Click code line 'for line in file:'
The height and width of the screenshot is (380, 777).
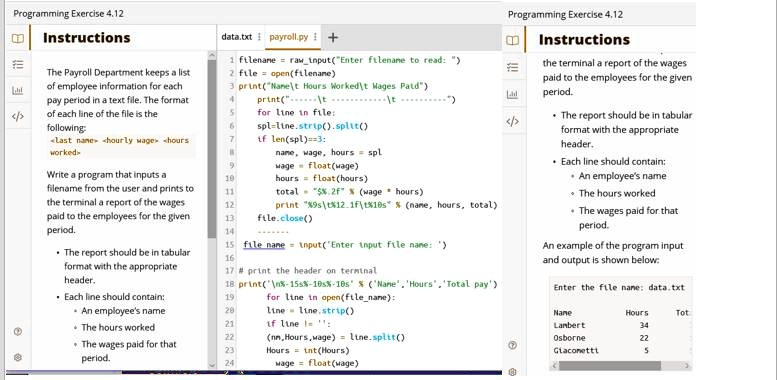(296, 113)
